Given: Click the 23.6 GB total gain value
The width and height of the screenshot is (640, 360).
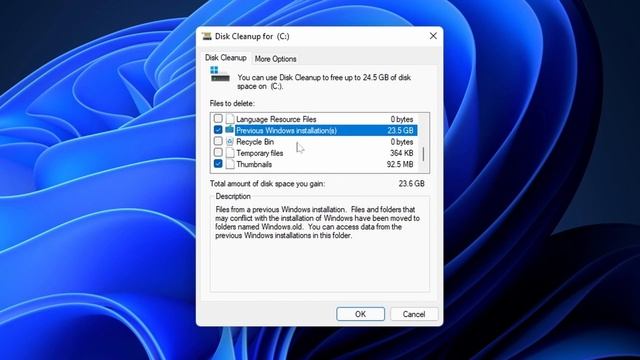Looking at the screenshot, I should 411,184.
